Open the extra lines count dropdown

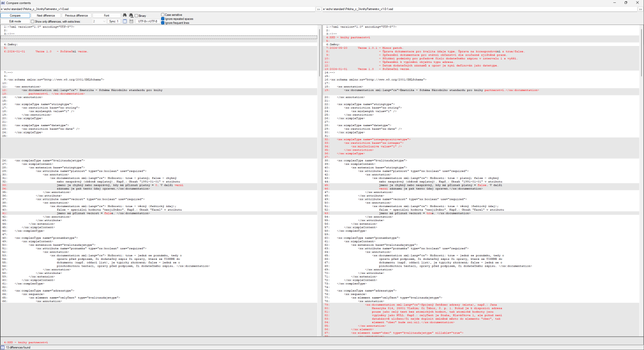pyautogui.click(x=99, y=21)
